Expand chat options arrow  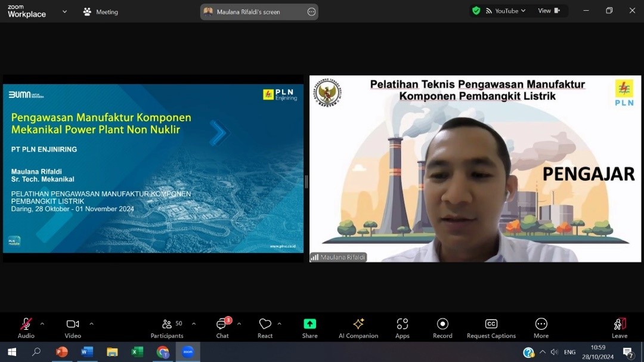click(x=239, y=324)
